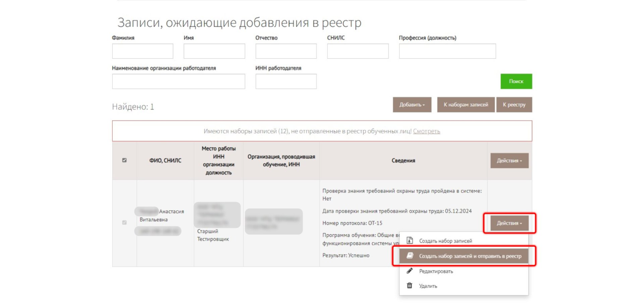Go to К наборам записей
Image resolution: width=644 pixels, height=305 pixels.
point(466,105)
